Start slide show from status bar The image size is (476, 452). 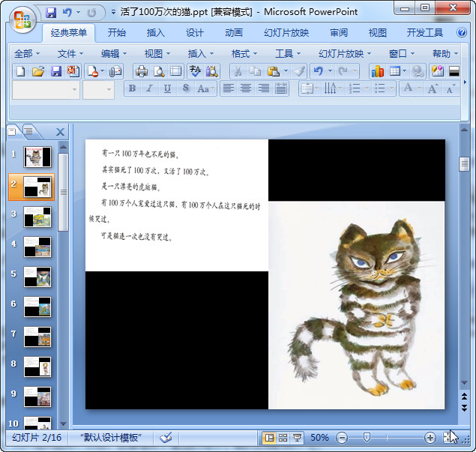(x=297, y=438)
